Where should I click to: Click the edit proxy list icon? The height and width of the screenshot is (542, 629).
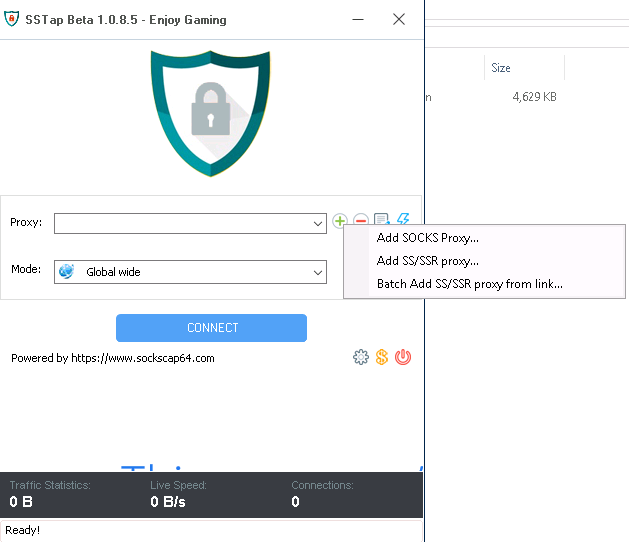(381, 219)
